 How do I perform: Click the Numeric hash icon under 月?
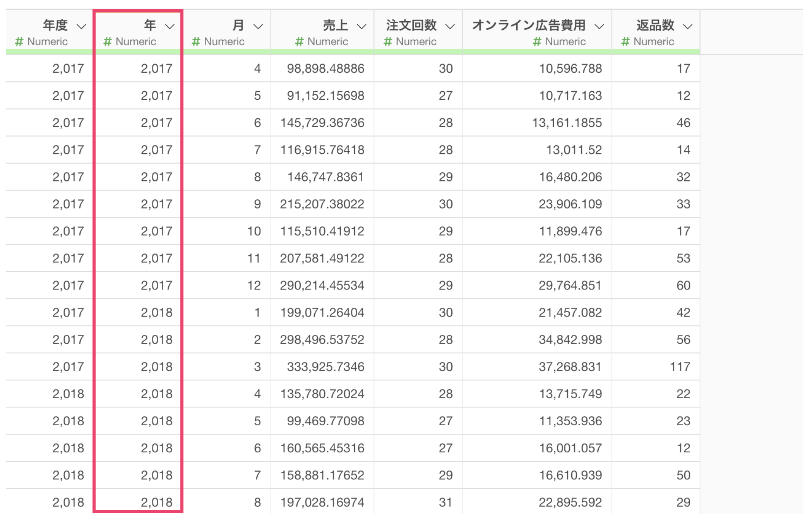pos(196,41)
